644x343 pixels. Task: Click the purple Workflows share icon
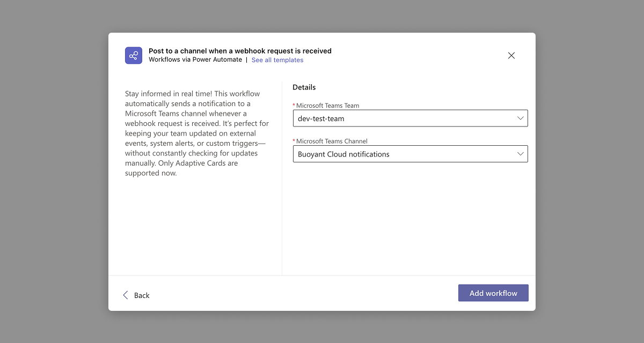[x=134, y=55]
